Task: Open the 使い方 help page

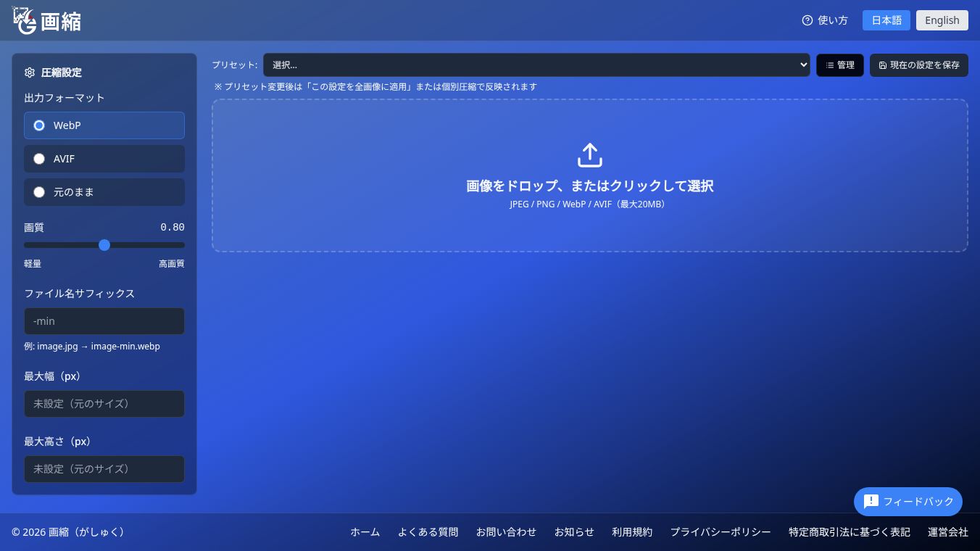Action: tap(825, 20)
